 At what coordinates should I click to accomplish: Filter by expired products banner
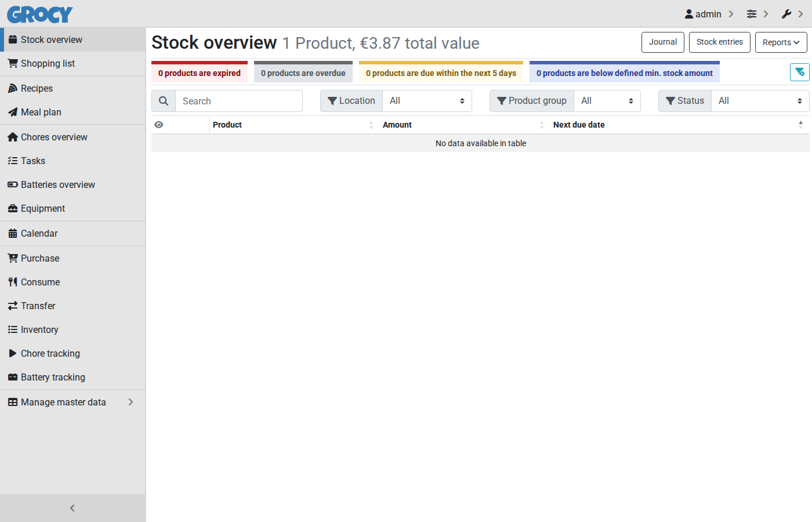point(200,72)
